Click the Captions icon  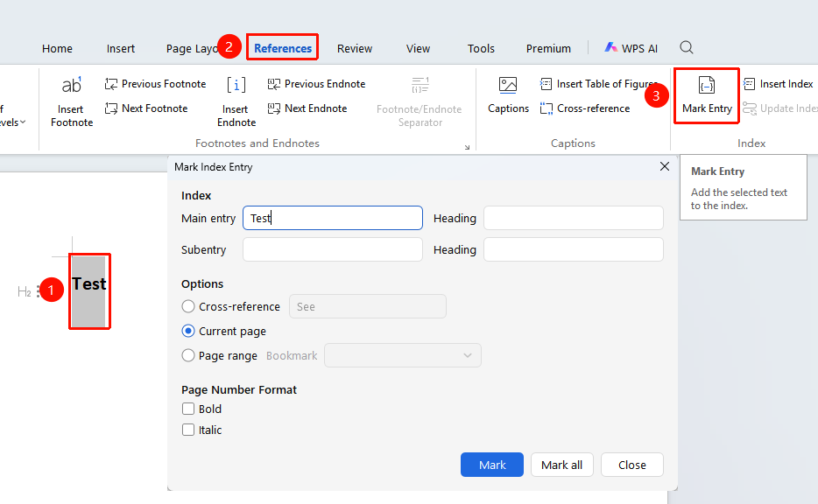(508, 85)
